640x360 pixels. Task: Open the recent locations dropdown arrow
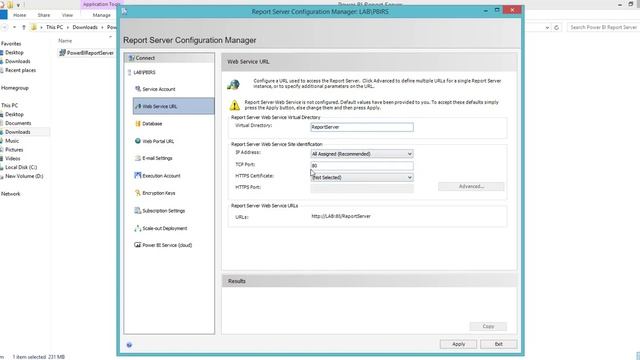tap(14, 27)
